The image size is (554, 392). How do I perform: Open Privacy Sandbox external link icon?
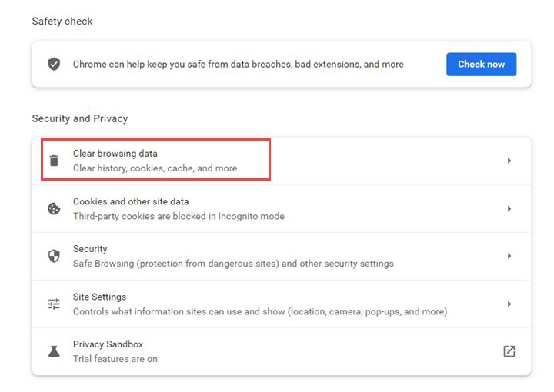pos(509,351)
